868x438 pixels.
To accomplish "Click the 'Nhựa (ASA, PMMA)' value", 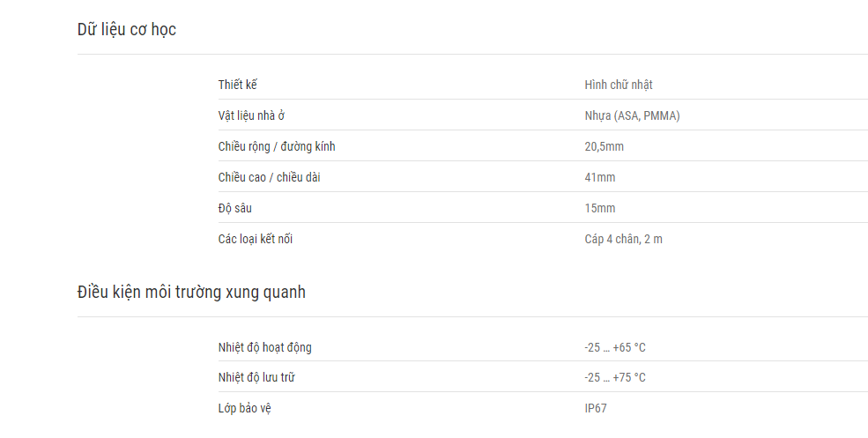I will [x=632, y=115].
